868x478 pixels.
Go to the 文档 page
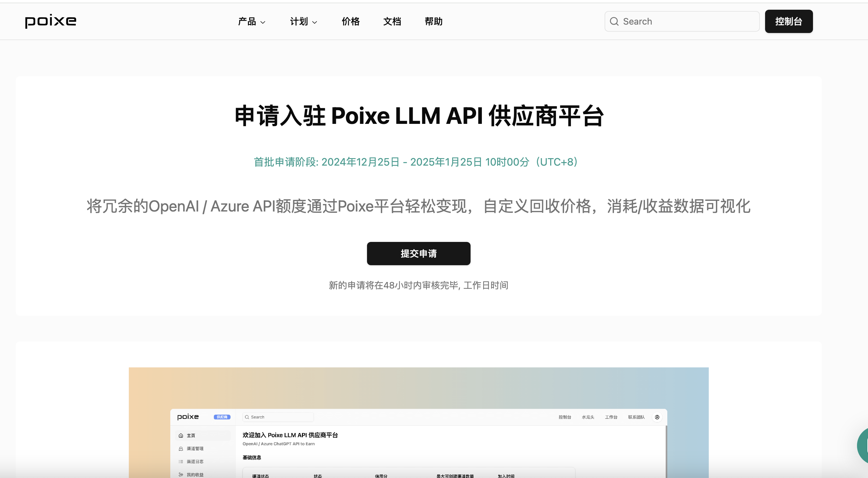[x=392, y=22]
